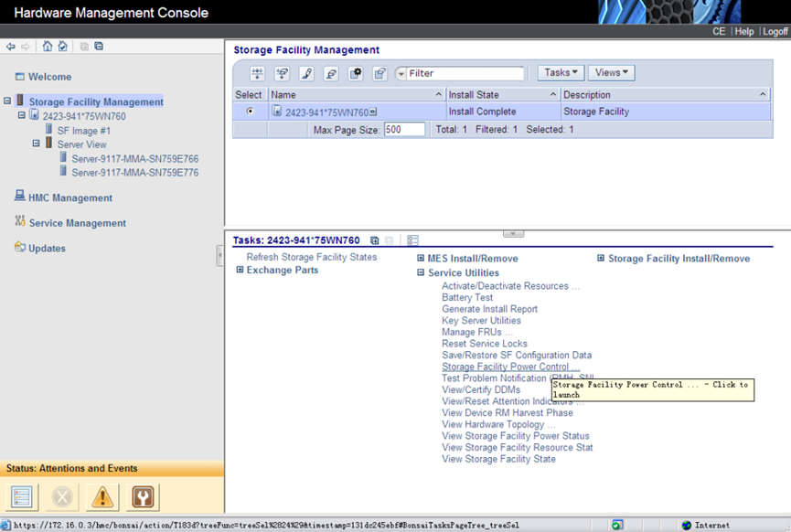Click the Max Page Size input field
Screen dimensions: 791x532
404,130
